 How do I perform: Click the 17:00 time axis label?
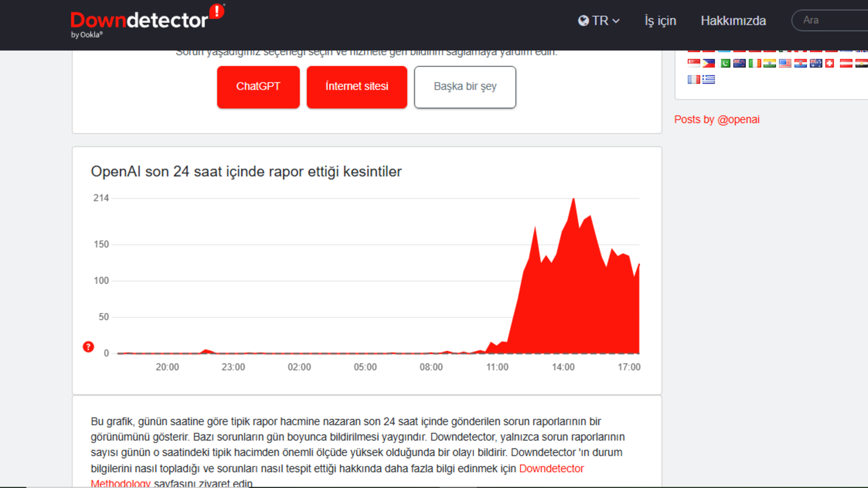tap(629, 367)
